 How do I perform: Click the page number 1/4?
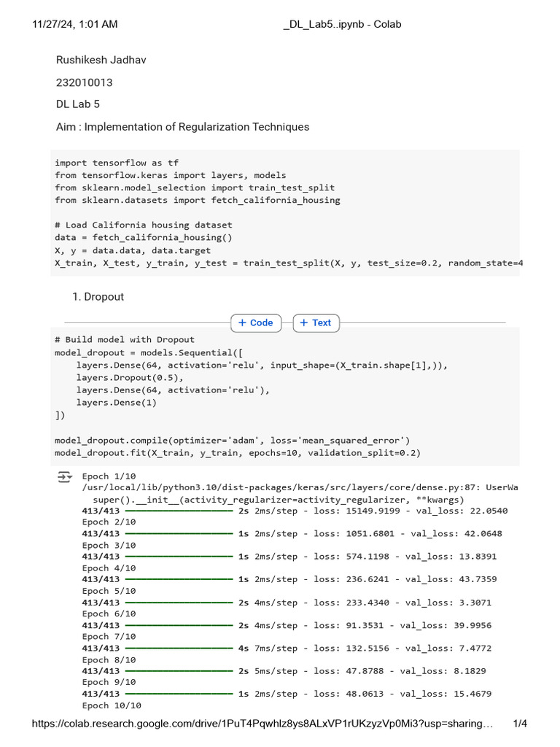520,724
